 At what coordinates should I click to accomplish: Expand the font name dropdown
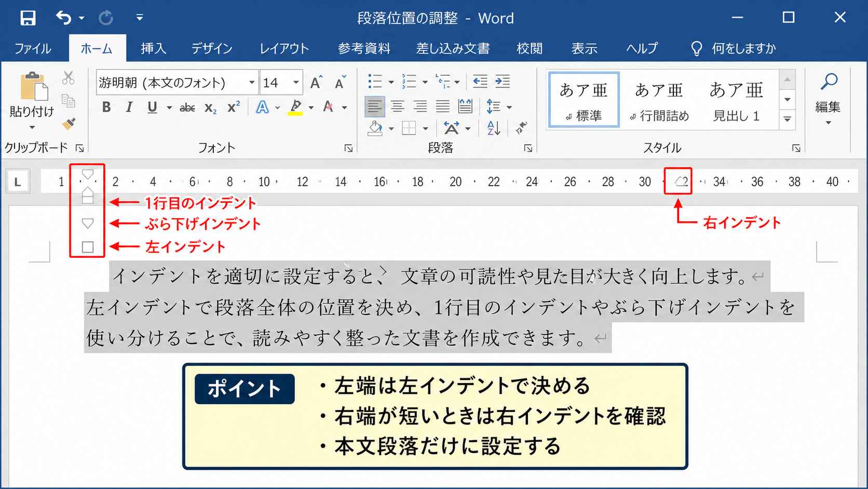coord(252,83)
